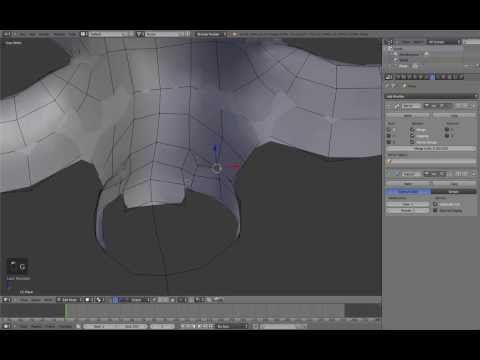Click Apply on the Mirror modifier
This screenshot has height=360, width=480.
coord(408,115)
